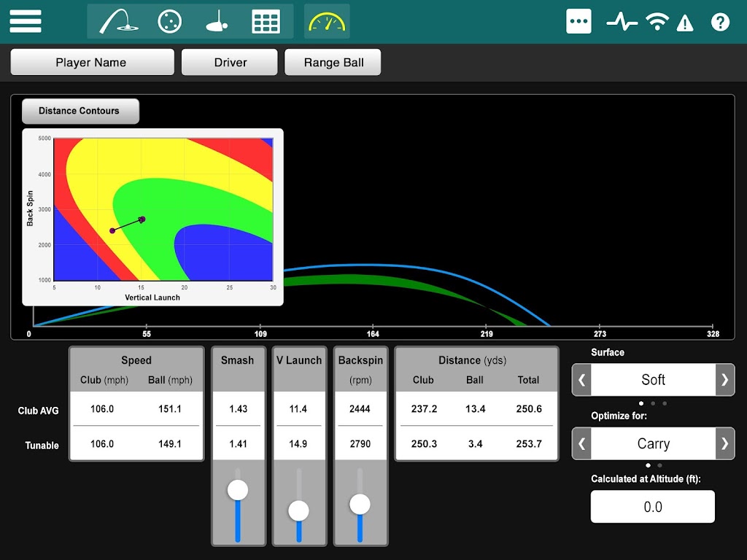Toggle the Distance Contours button
The image size is (747, 560).
(80, 111)
